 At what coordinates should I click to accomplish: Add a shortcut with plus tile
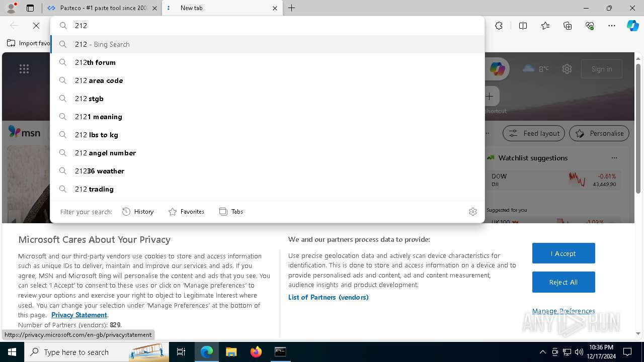coord(490,96)
